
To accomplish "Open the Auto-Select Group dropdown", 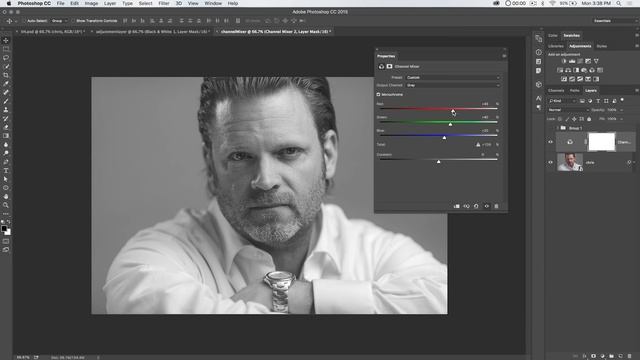I will click(x=60, y=21).
